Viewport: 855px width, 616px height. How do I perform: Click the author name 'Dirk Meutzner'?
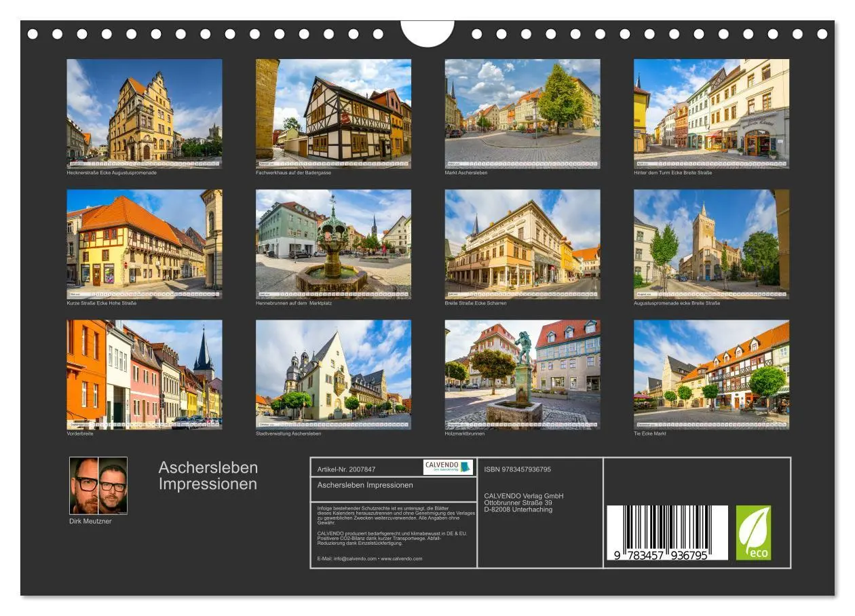(90, 521)
